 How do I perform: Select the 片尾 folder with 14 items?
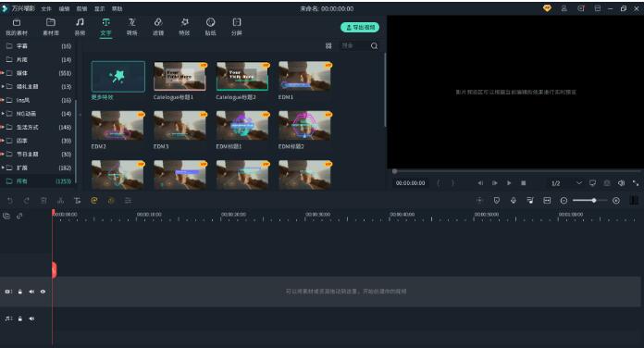pyautogui.click(x=38, y=59)
